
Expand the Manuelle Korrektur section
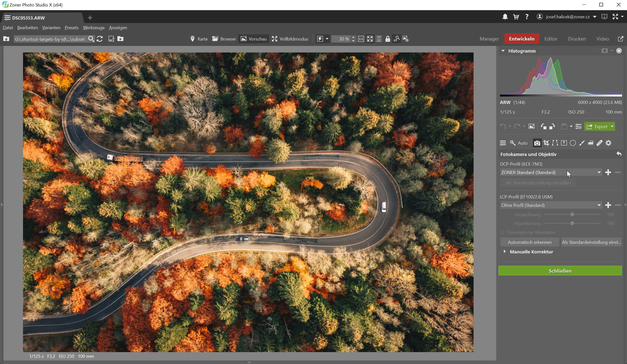(531, 252)
